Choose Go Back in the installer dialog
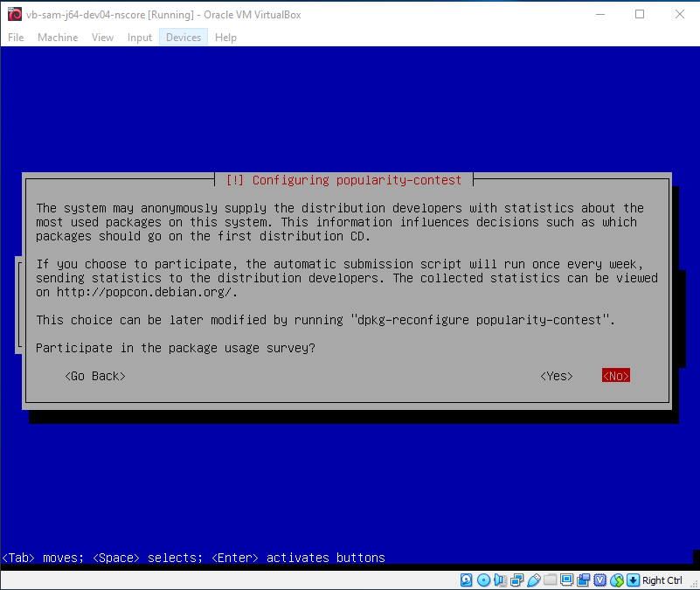The width and height of the screenshot is (700, 590). point(94,375)
